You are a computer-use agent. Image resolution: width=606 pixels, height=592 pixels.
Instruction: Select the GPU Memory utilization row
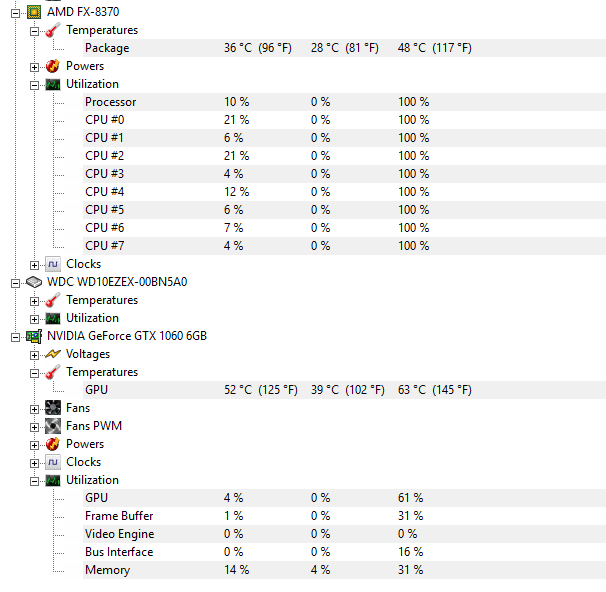pyautogui.click(x=344, y=570)
